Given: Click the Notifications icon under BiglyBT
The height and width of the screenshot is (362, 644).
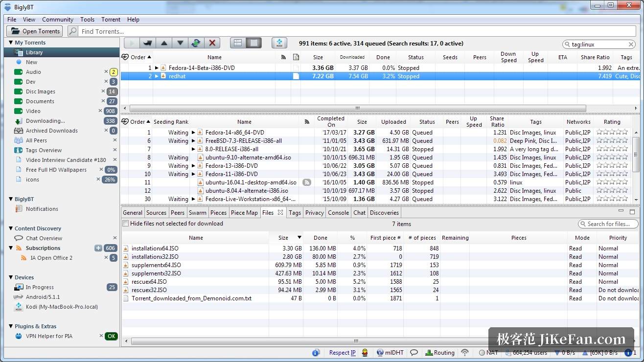Looking at the screenshot, I should coord(19,209).
